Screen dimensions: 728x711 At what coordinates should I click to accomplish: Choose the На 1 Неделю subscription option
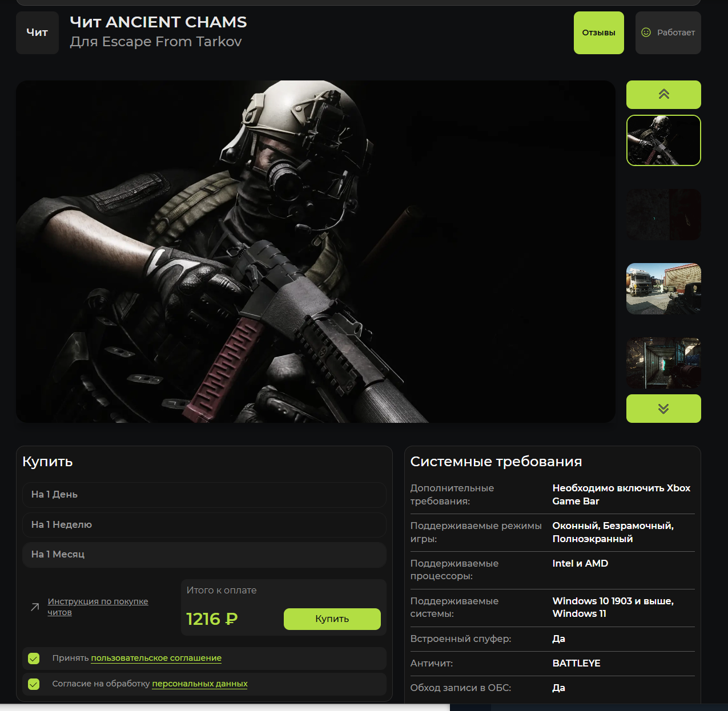(204, 524)
